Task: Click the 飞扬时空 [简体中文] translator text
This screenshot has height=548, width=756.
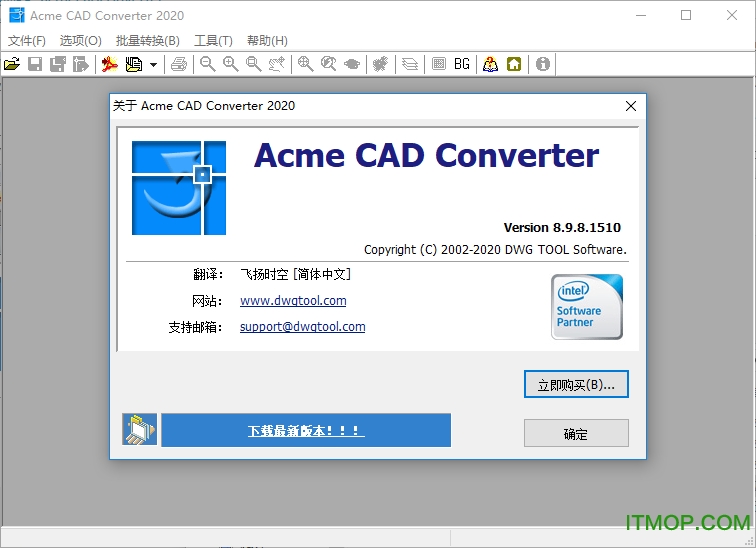Action: [x=296, y=274]
